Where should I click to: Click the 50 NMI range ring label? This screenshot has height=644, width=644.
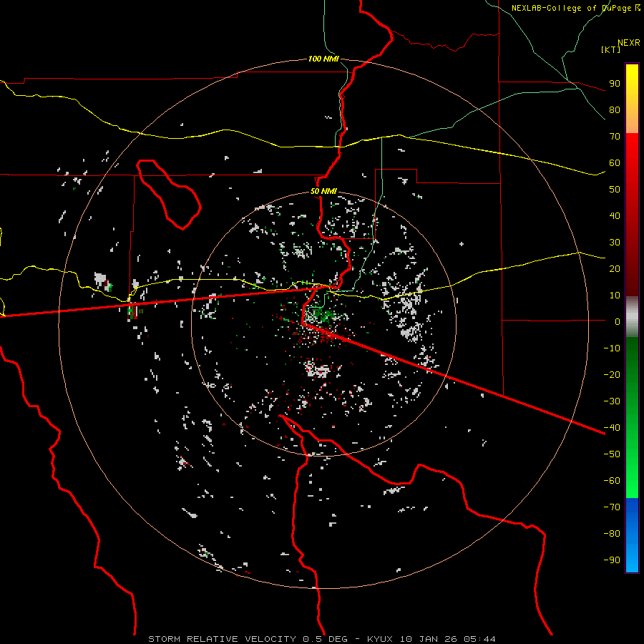pyautogui.click(x=323, y=191)
